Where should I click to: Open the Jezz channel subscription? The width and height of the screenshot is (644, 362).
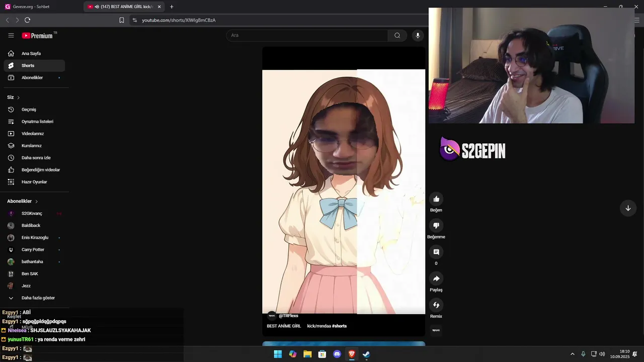[x=34, y=286]
